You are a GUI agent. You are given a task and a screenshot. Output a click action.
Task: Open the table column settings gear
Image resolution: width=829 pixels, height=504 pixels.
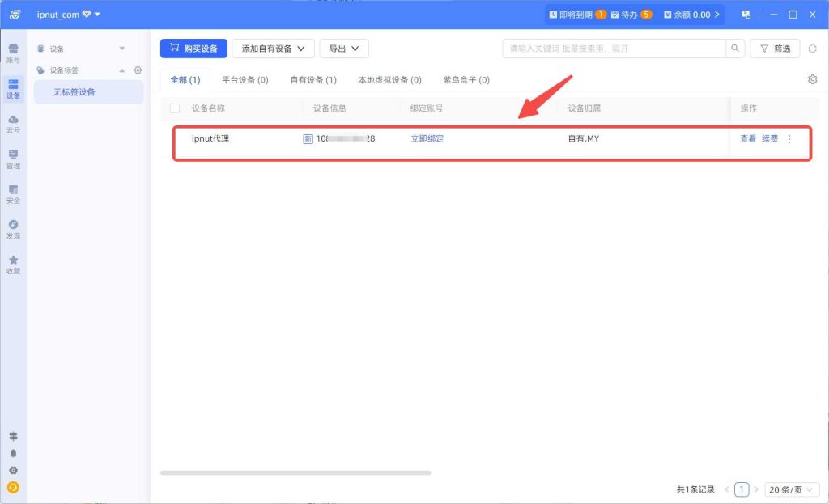click(x=812, y=79)
